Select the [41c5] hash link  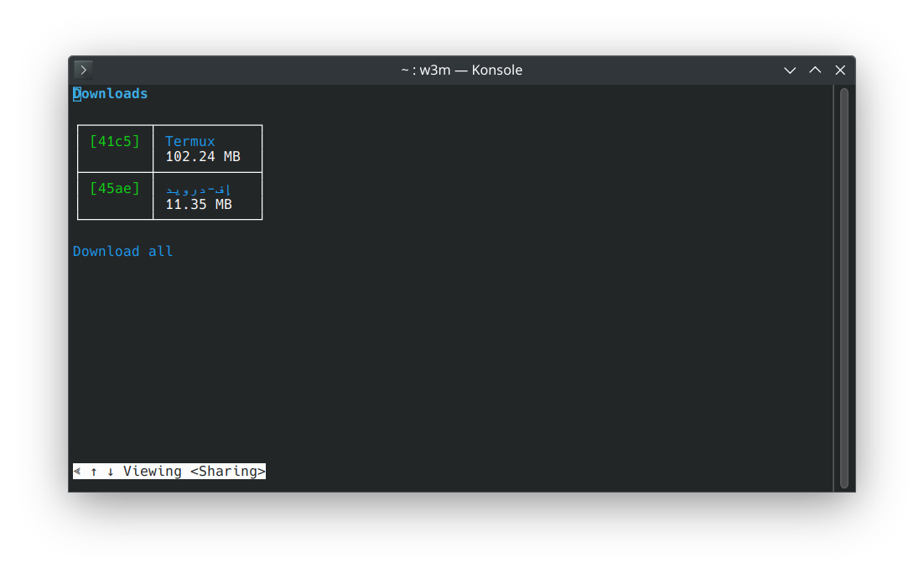tap(115, 141)
